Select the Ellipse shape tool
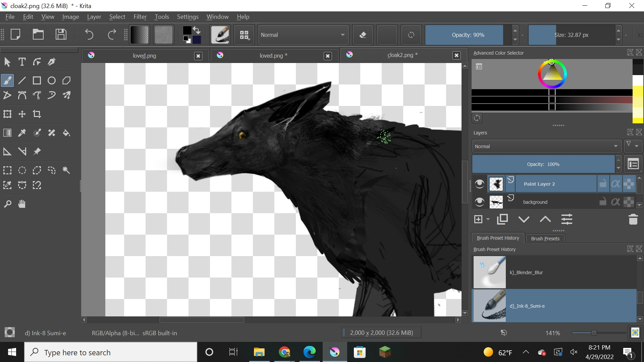The image size is (644, 362). coord(52,80)
